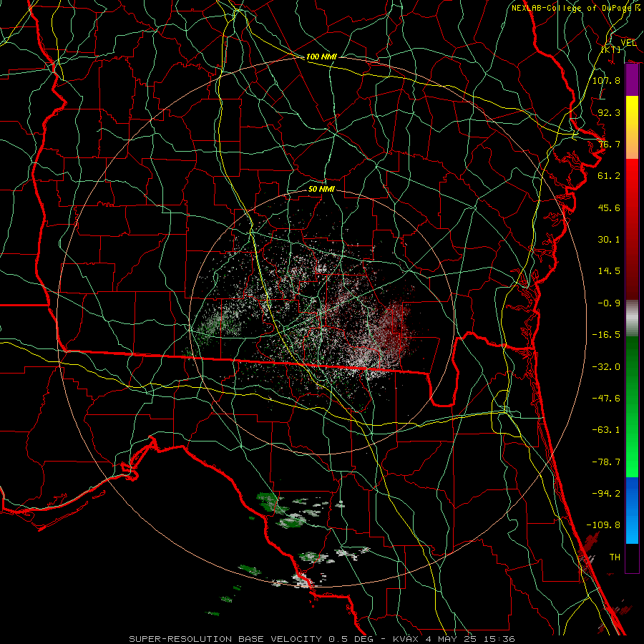
Task: Click the 100 NMI range ring label
Action: (321, 57)
